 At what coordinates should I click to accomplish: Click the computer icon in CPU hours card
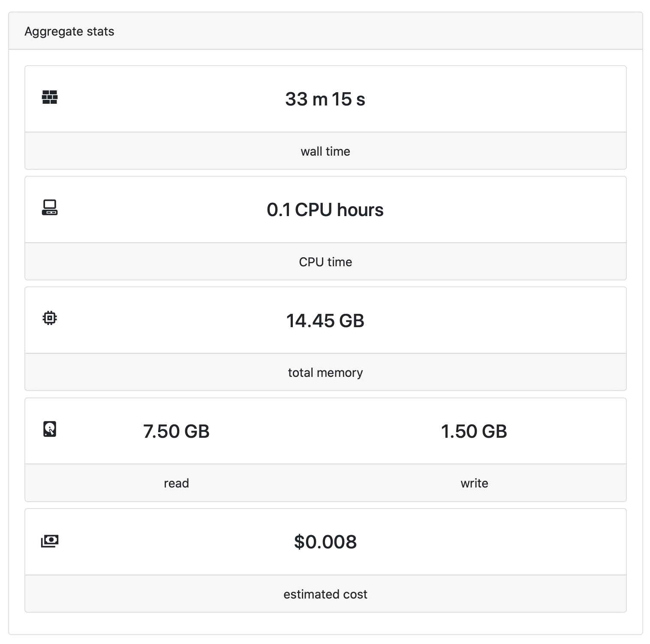[x=50, y=208]
